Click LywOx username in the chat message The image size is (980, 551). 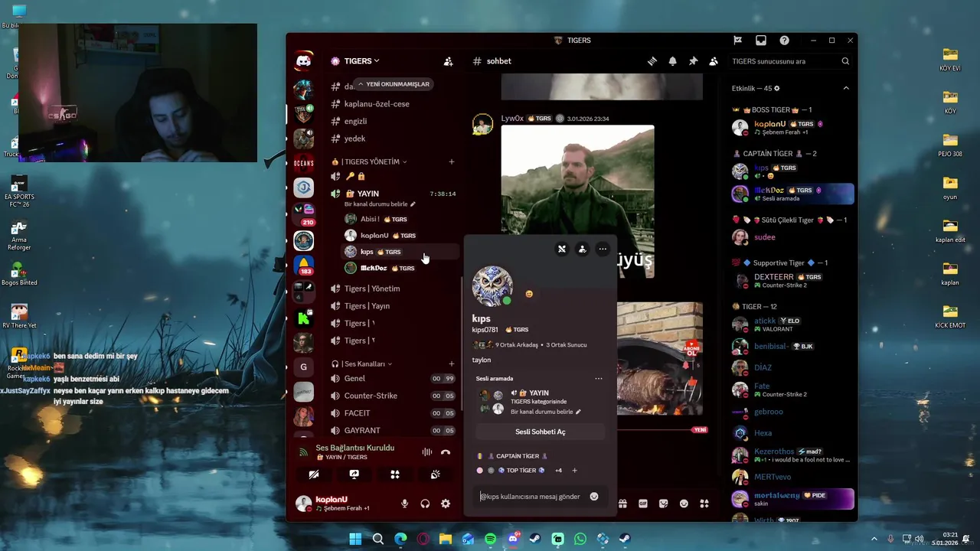512,119
